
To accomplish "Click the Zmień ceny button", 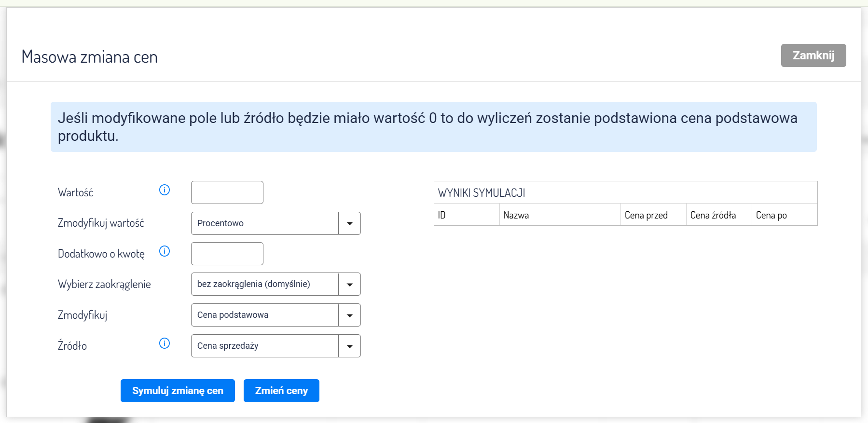I will pos(281,391).
